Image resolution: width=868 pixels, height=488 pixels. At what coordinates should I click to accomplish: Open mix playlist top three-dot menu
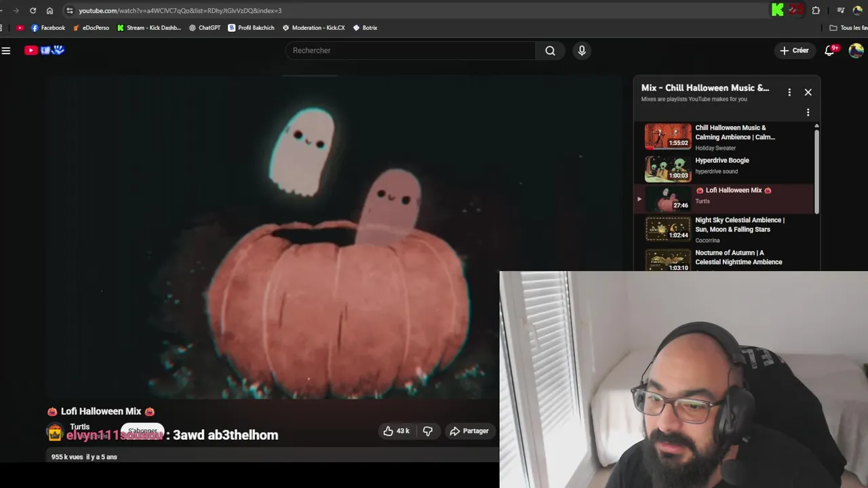point(789,92)
